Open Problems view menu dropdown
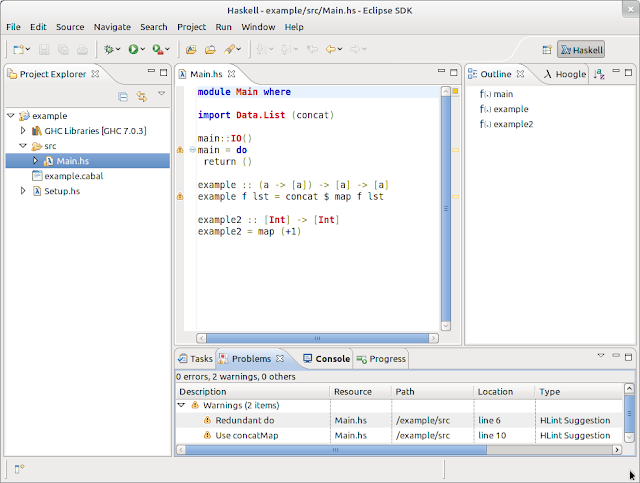 [601, 356]
